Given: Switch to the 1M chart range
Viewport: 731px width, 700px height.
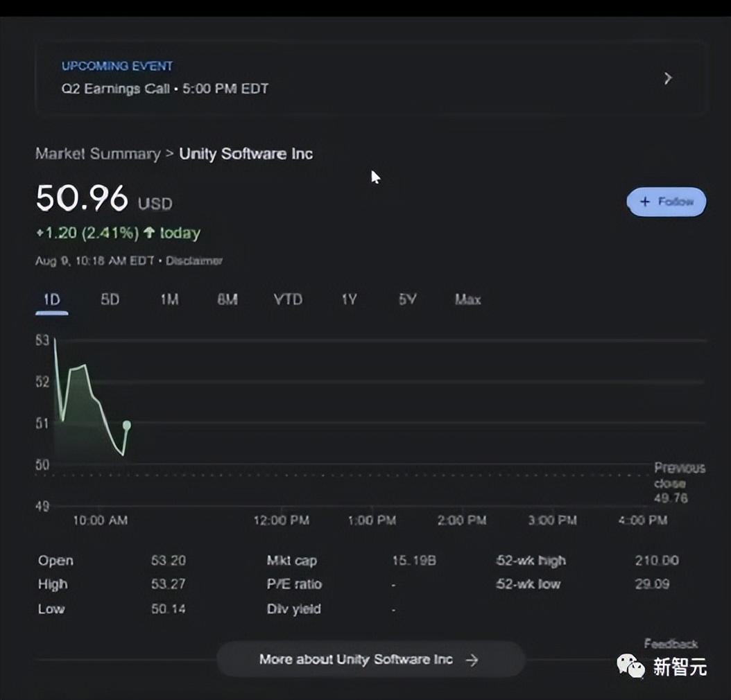Looking at the screenshot, I should (x=169, y=299).
